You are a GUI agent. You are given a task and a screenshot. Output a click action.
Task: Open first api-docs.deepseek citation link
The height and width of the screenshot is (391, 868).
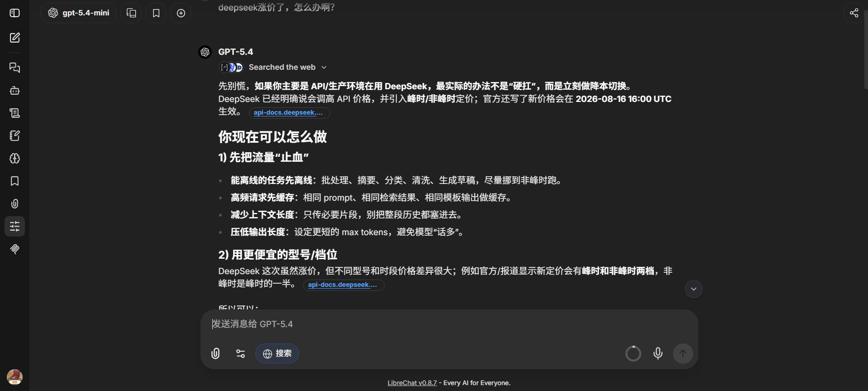289,113
